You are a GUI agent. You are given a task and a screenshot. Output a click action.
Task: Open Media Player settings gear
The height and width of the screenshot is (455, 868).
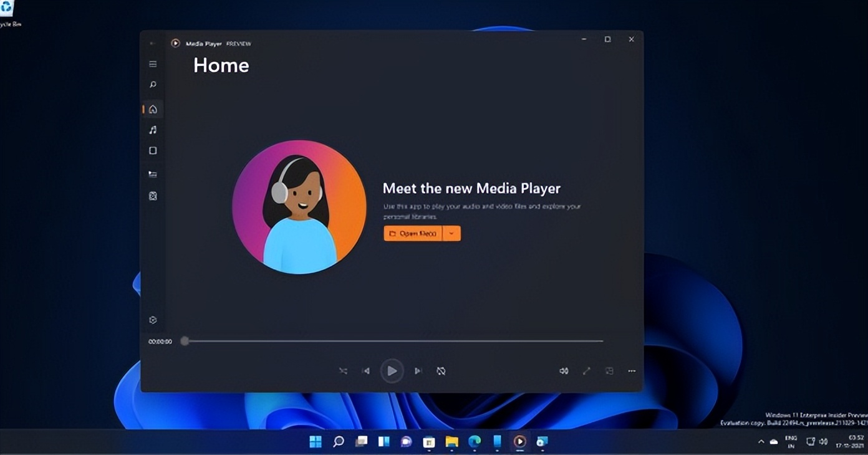[x=153, y=320]
